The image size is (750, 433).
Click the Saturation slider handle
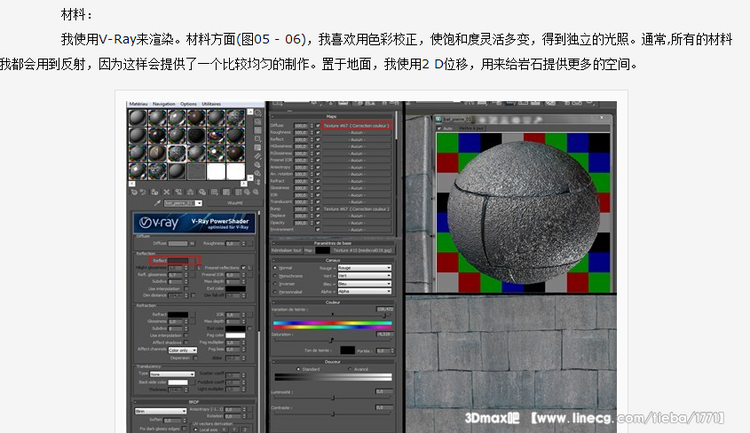click(331, 340)
